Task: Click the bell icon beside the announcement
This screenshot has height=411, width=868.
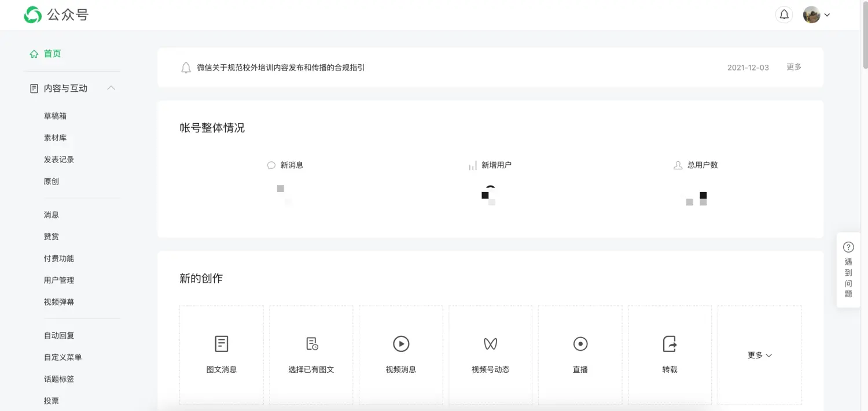Action: pyautogui.click(x=186, y=67)
